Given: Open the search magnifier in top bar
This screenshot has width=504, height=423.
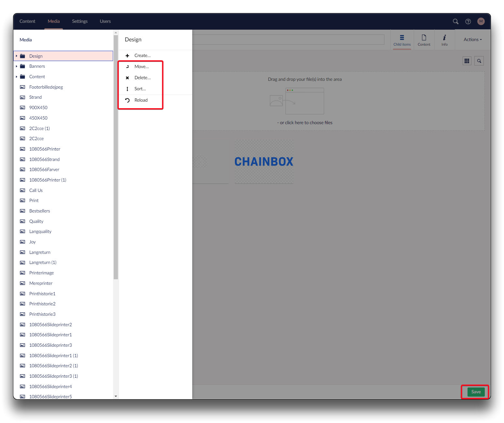Looking at the screenshot, I should [455, 22].
